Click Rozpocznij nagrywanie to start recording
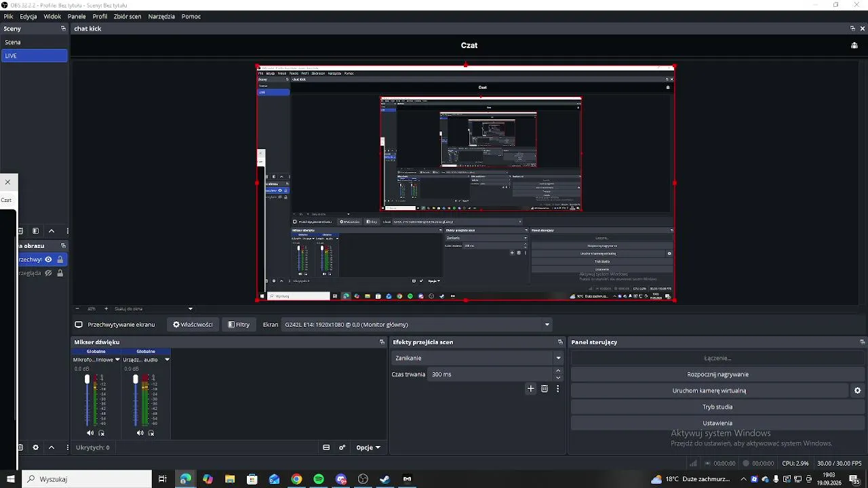The width and height of the screenshot is (868, 488). click(717, 374)
